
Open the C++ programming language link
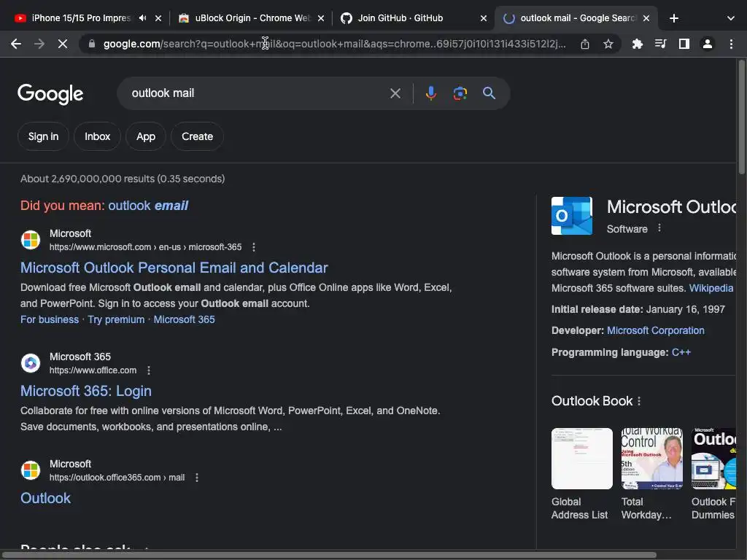[681, 352]
